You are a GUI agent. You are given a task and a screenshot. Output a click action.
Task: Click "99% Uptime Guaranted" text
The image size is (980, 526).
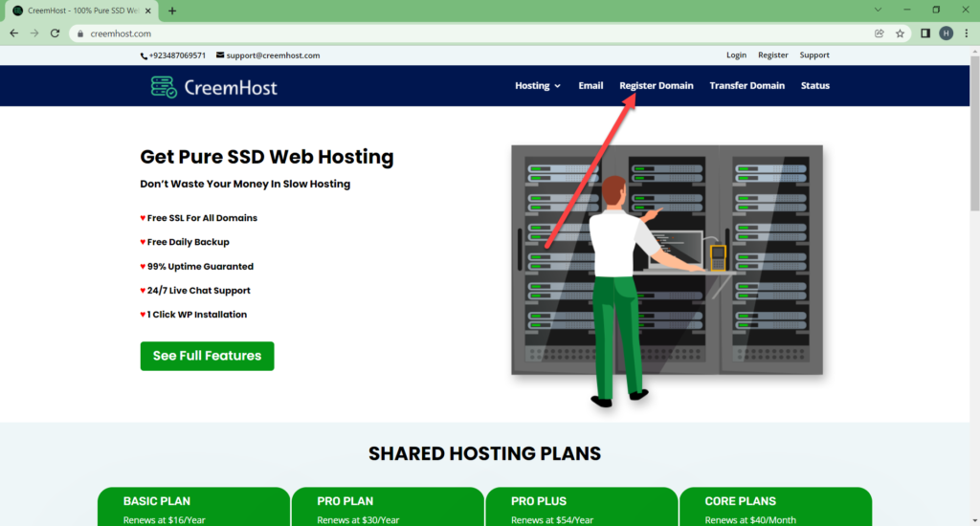tap(200, 267)
